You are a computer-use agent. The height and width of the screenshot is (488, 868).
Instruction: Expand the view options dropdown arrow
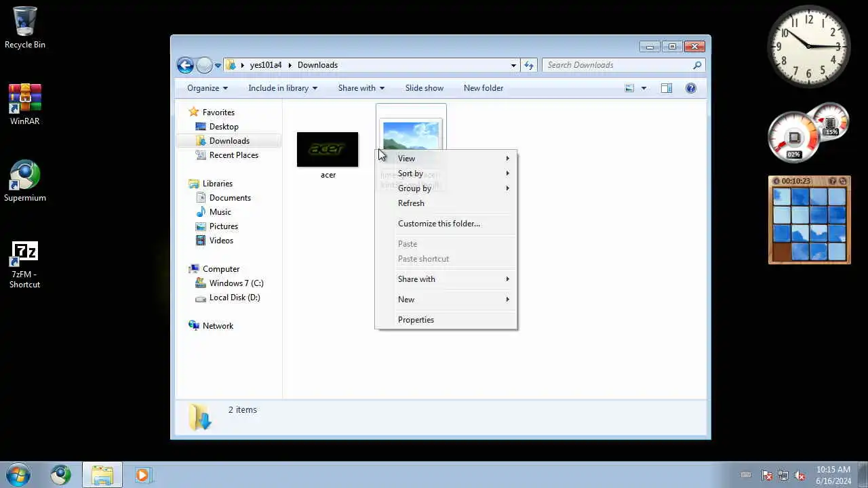(x=644, y=88)
